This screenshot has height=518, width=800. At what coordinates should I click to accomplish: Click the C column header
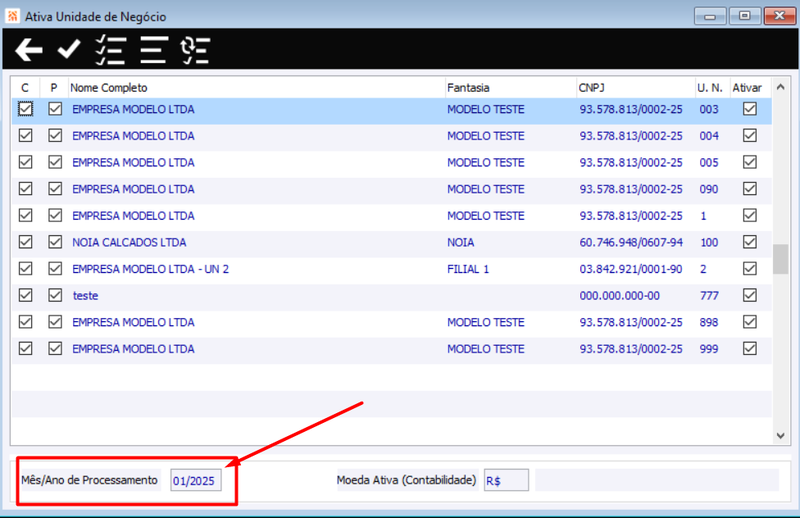[x=25, y=88]
